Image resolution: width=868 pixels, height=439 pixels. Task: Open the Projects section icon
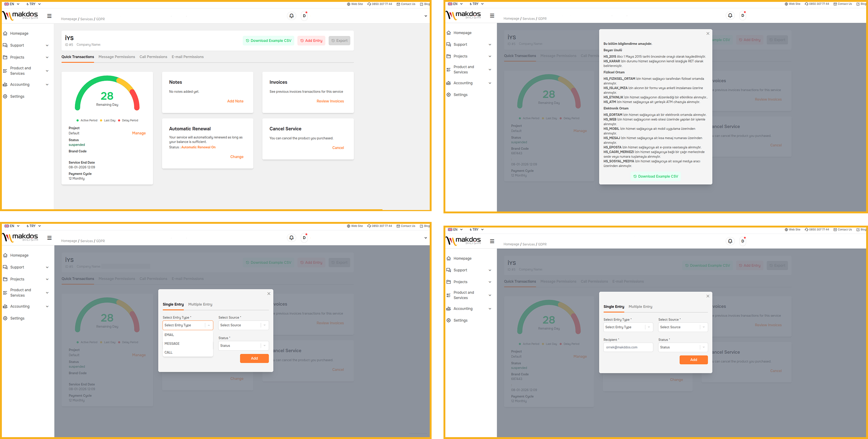[5, 57]
